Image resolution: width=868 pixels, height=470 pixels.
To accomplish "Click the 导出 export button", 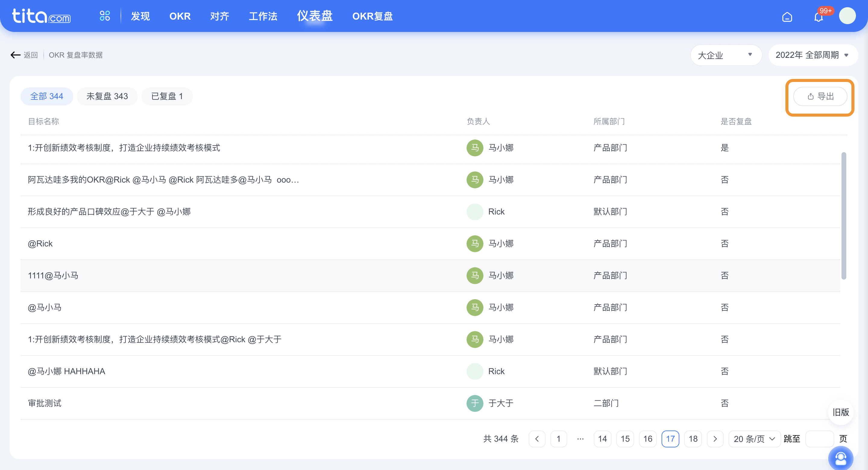I will (820, 96).
